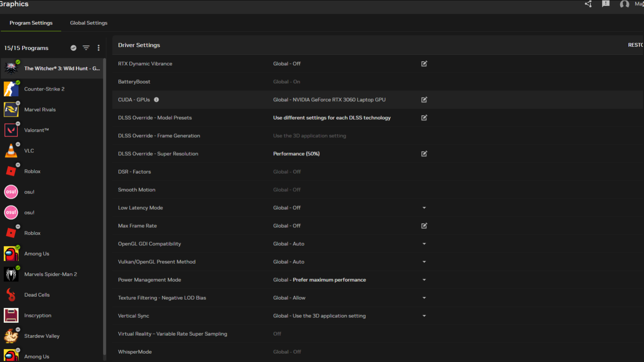Open programs more-options menu
644x362 pixels.
tap(99, 48)
